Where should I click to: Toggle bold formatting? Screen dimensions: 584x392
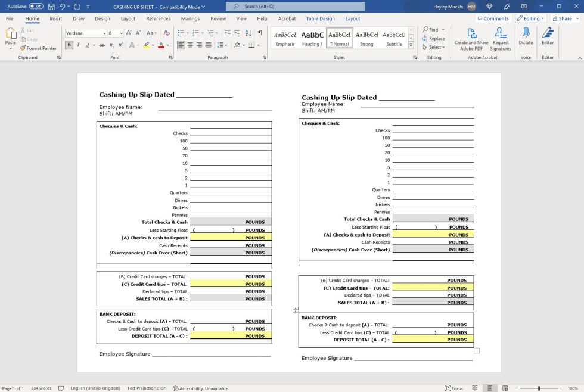(70, 45)
